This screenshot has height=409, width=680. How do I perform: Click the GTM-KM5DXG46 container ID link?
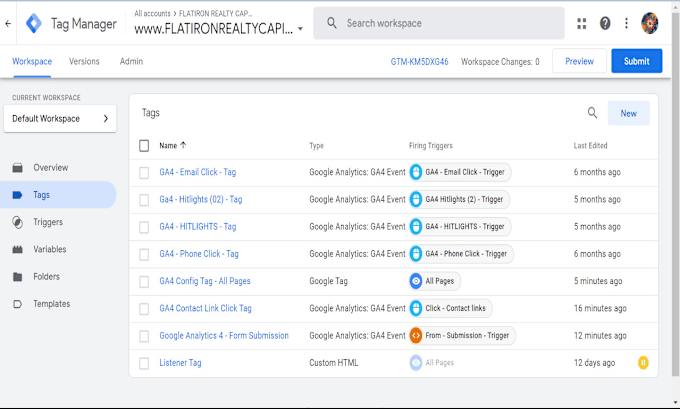(x=419, y=62)
